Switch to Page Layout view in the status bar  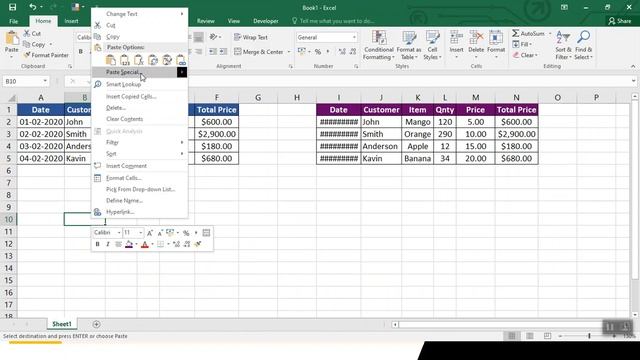click(530, 336)
